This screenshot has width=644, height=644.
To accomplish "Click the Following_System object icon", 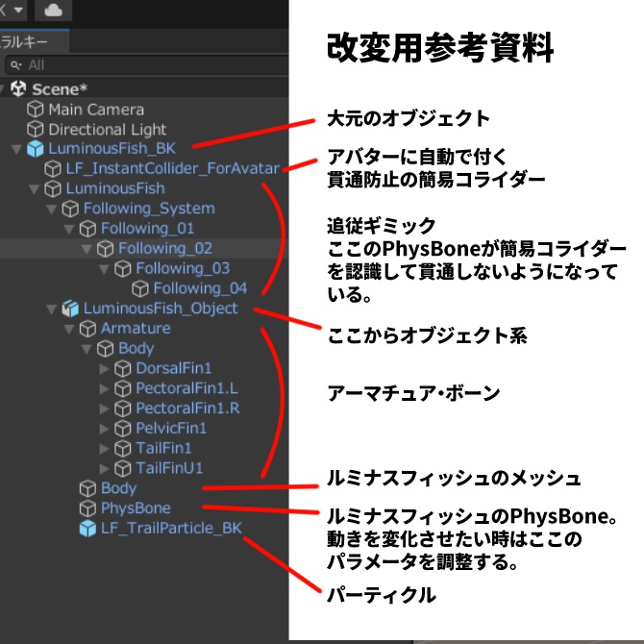I will click(70, 209).
